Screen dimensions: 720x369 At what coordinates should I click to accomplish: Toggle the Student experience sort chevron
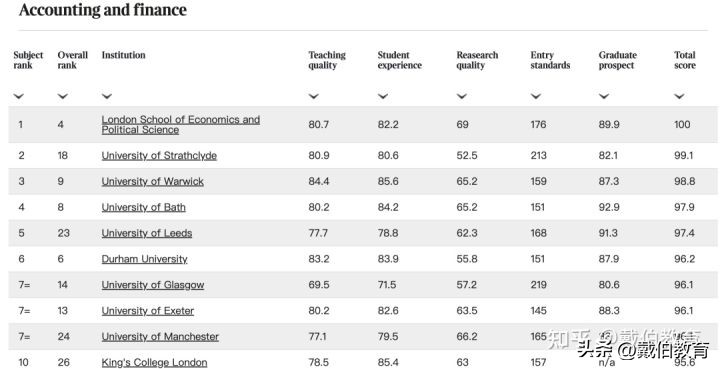[x=383, y=96]
